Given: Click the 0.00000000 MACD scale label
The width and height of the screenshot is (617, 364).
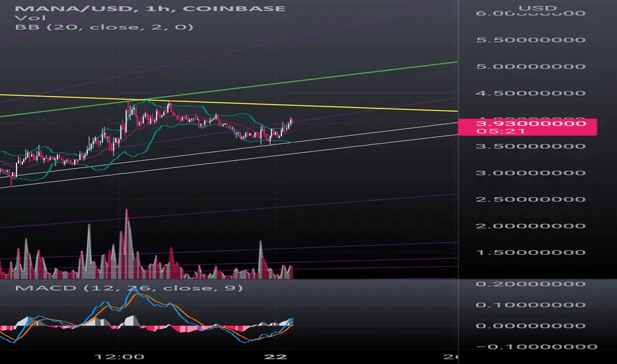Looking at the screenshot, I should [x=530, y=326].
